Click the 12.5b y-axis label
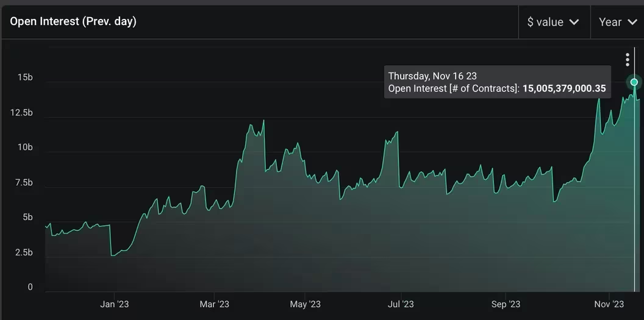This screenshot has height=320, width=644. pyautogui.click(x=21, y=113)
